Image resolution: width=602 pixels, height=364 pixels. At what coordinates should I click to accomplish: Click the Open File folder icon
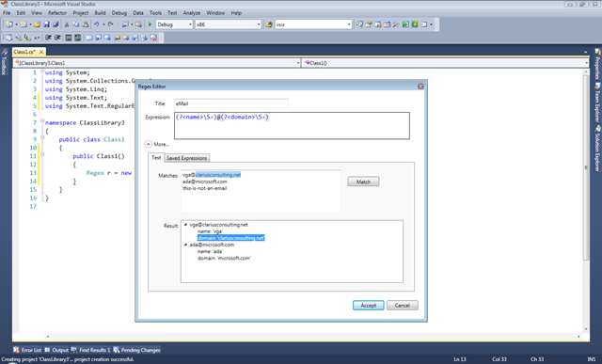click(37, 24)
